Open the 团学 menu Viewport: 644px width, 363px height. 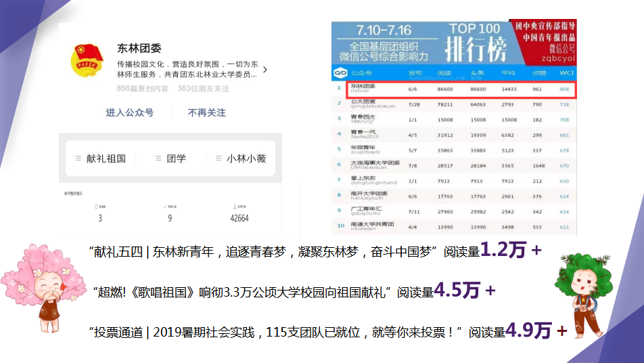pos(176,158)
